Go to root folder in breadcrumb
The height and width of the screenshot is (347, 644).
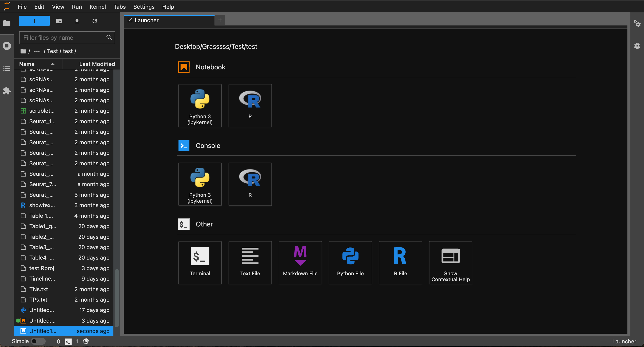23,51
